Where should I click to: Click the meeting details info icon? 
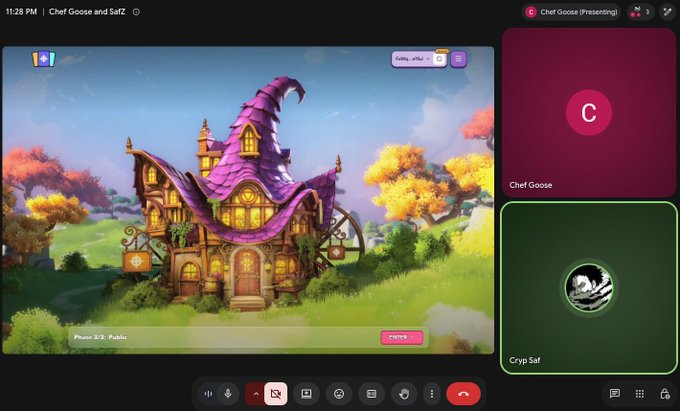[x=136, y=12]
